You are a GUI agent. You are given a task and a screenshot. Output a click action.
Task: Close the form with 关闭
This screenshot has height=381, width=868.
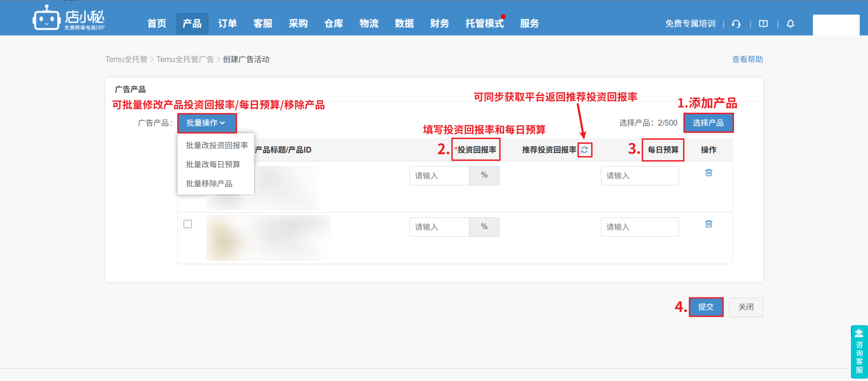coord(746,307)
